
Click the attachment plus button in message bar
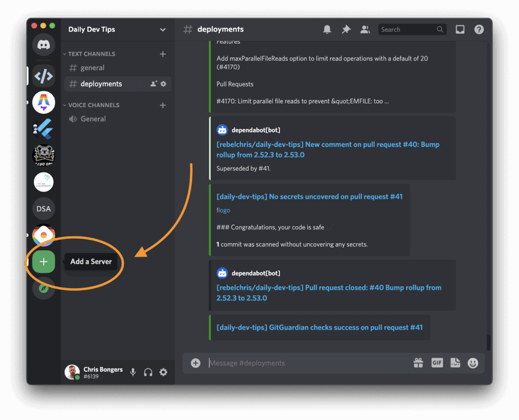[x=196, y=363]
